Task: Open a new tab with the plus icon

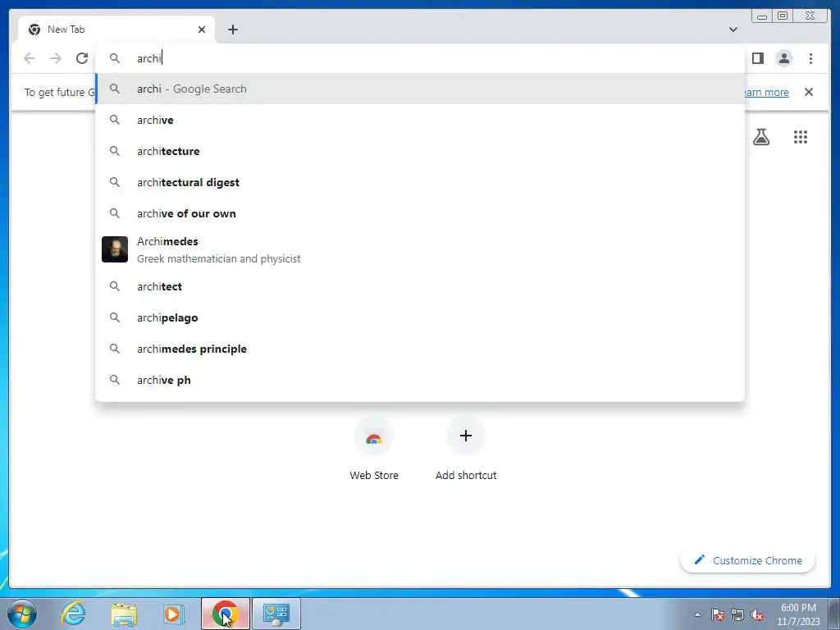Action: coord(232,30)
